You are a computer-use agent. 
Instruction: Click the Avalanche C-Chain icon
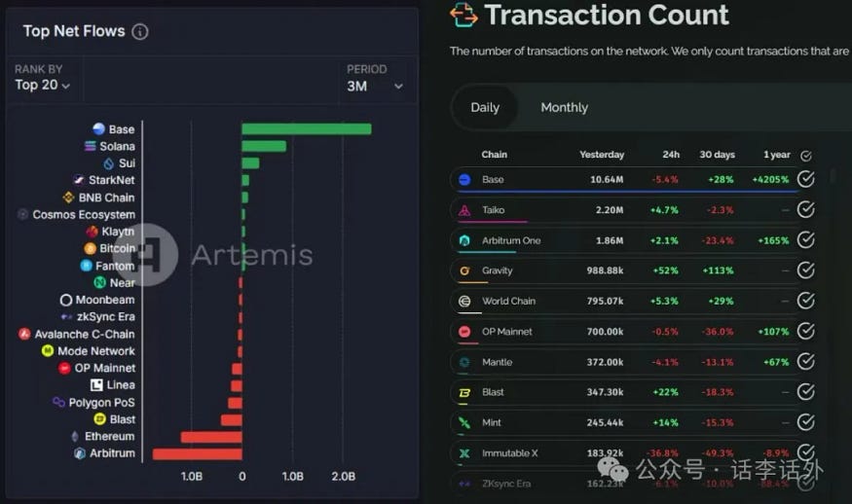(x=24, y=334)
